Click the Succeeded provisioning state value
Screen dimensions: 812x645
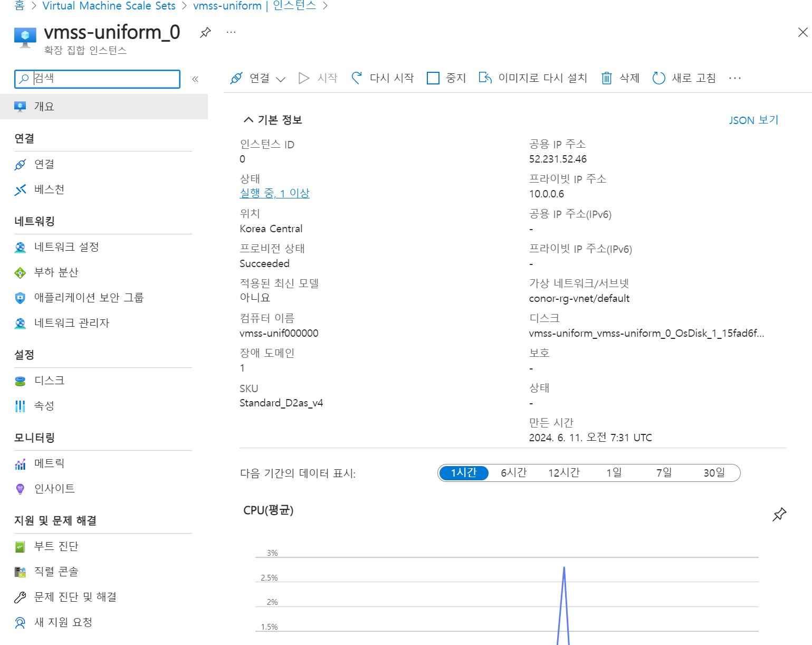click(x=264, y=263)
